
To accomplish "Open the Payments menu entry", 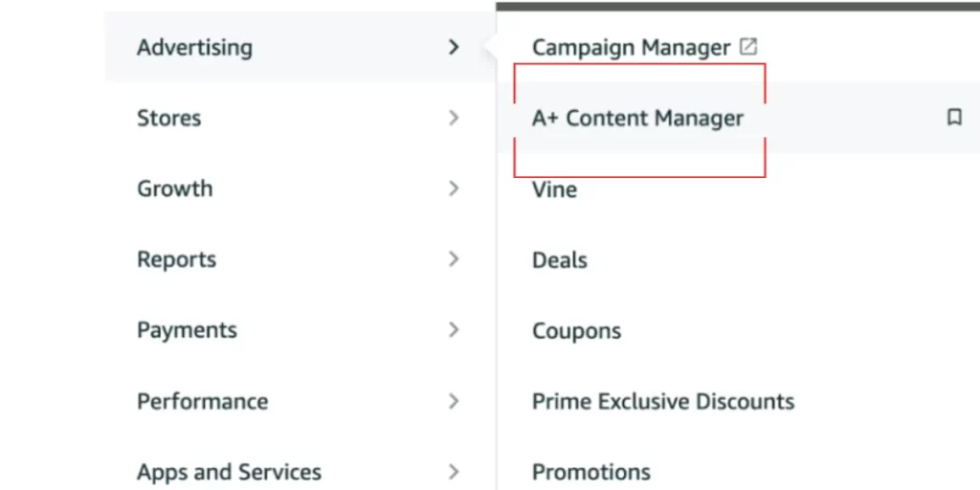I will (187, 330).
